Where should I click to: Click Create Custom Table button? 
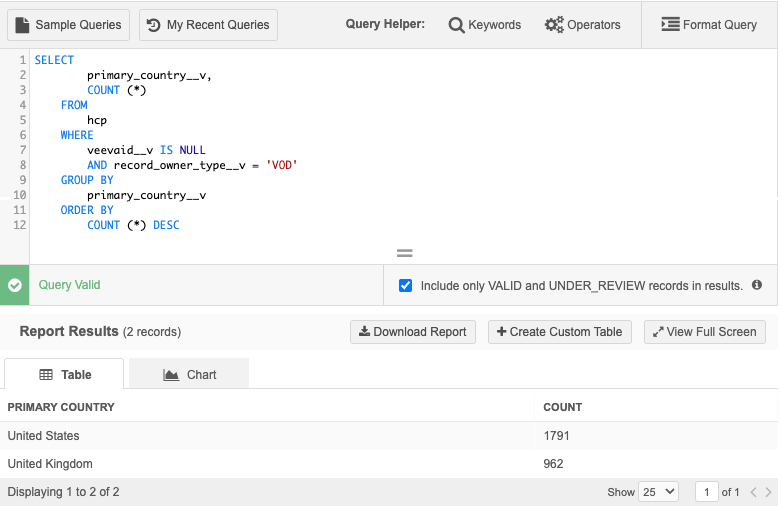pyautogui.click(x=559, y=332)
